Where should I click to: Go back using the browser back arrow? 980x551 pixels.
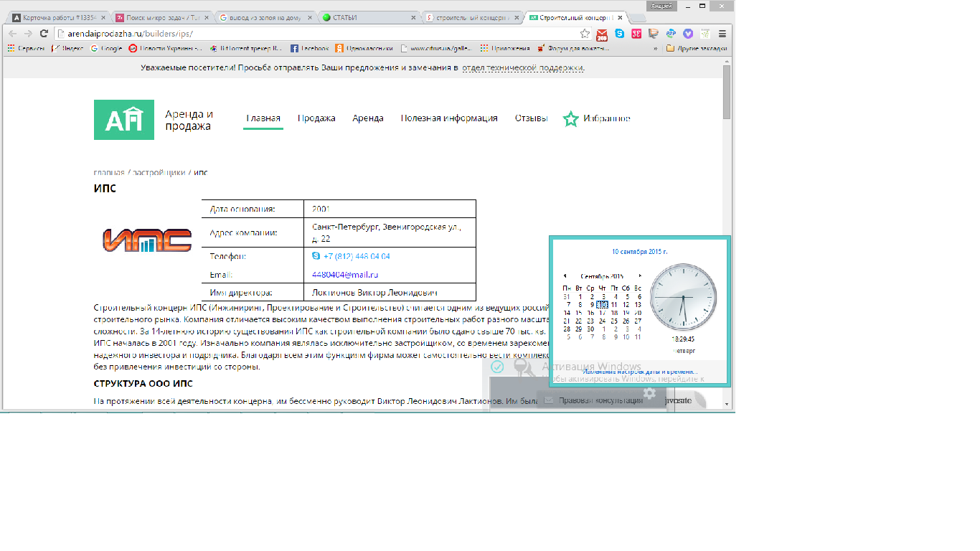pos(13,33)
